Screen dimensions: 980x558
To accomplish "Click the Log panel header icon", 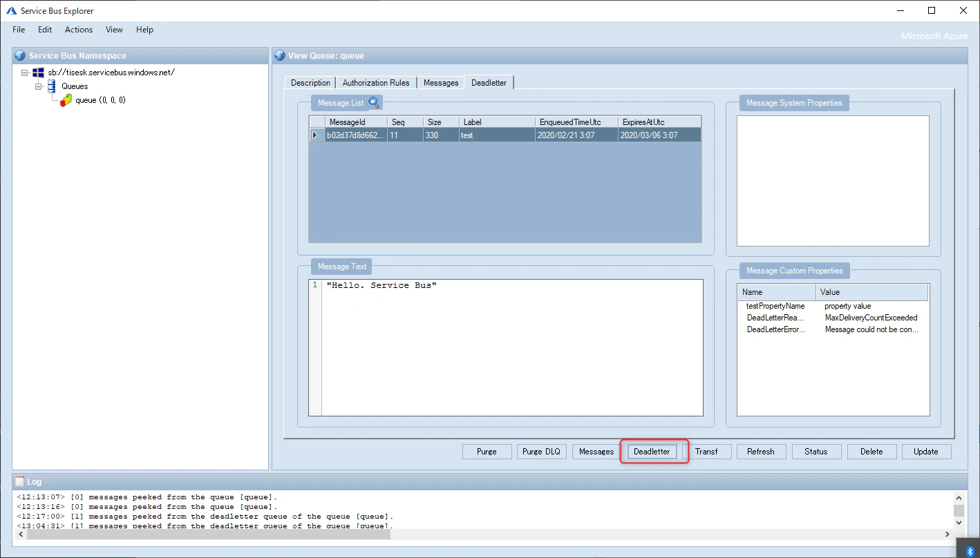I will [19, 481].
